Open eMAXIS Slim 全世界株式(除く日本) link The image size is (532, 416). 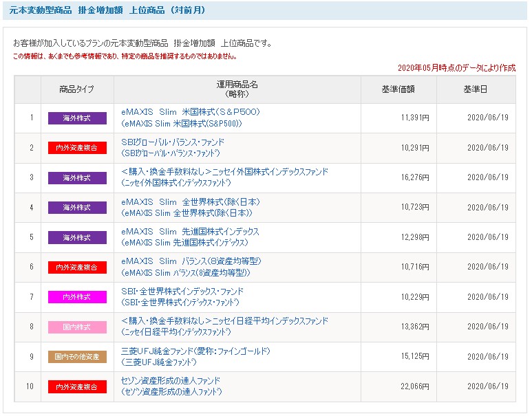click(x=191, y=208)
